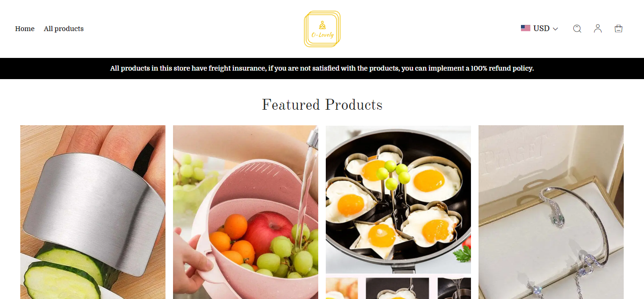Viewport: 644px width, 299px height.
Task: View the pink colander bowl product
Action: 246,212
